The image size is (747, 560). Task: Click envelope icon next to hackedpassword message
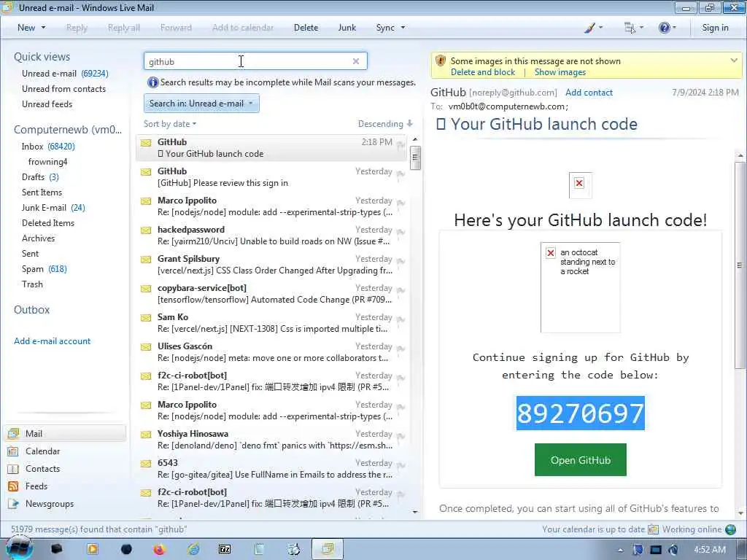pos(146,230)
